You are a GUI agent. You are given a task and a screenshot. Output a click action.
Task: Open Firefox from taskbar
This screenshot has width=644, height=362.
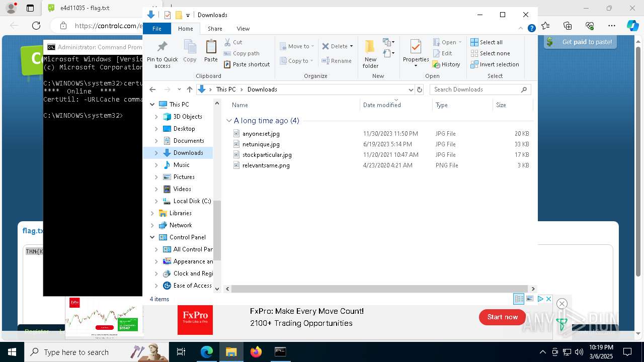(256, 352)
